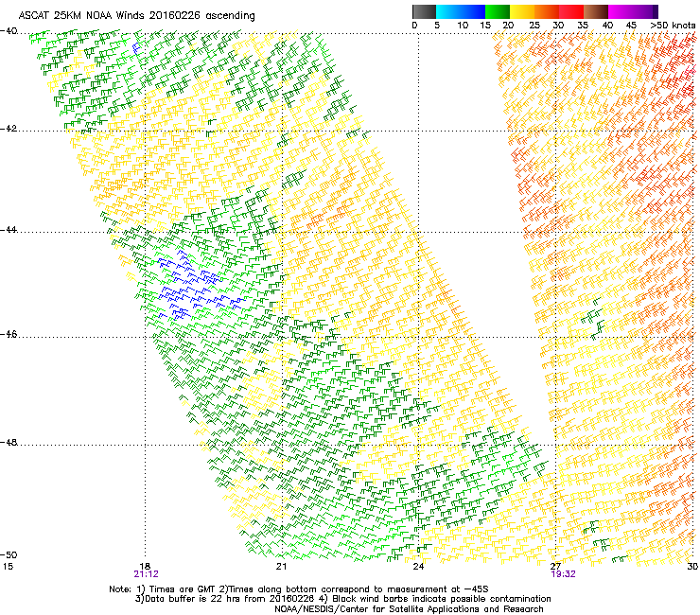Click the data buffer note line

(x=343, y=599)
